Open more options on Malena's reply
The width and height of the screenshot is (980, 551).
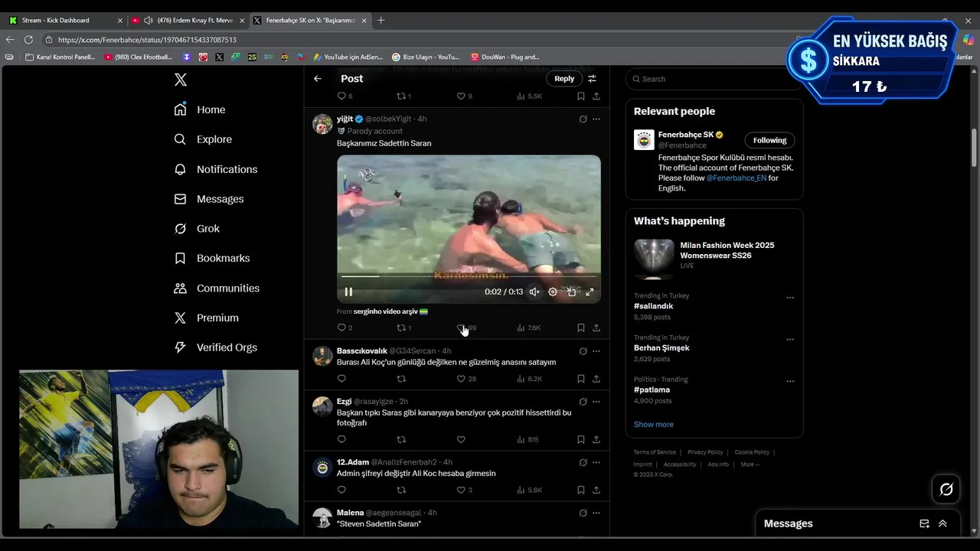tap(596, 513)
